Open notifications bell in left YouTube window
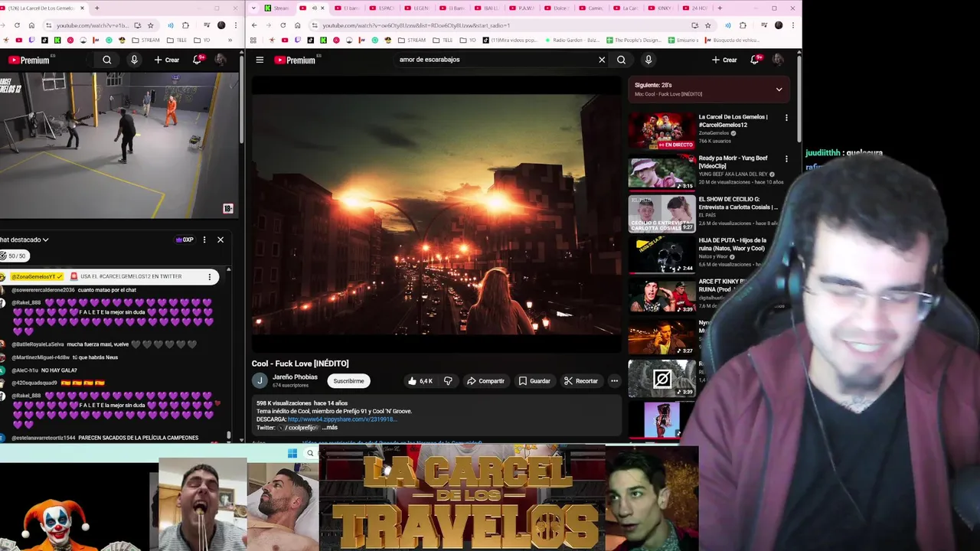The width and height of the screenshot is (980, 551). point(197,60)
